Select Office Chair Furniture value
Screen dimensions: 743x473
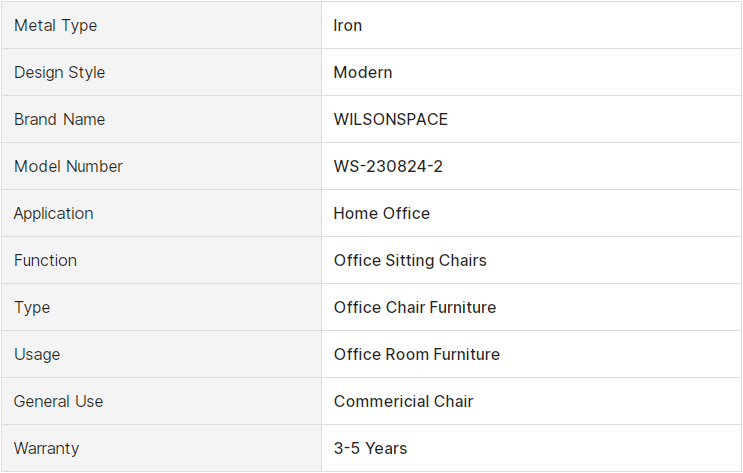(x=415, y=307)
